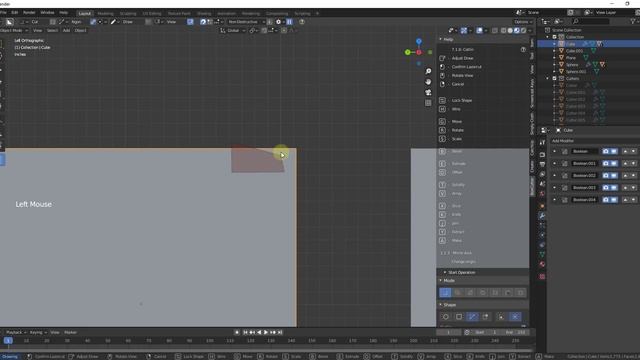Select the rendered viewport shading sphere

(523, 30)
